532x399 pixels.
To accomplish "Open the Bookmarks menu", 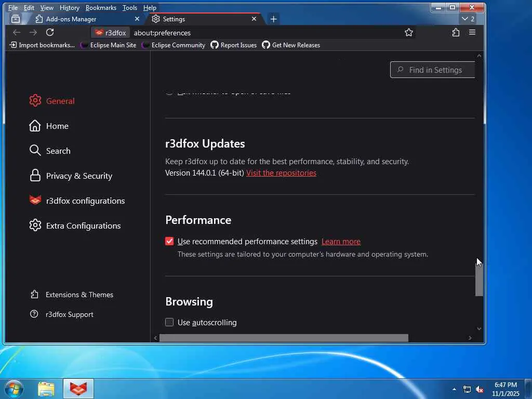I will (x=101, y=7).
